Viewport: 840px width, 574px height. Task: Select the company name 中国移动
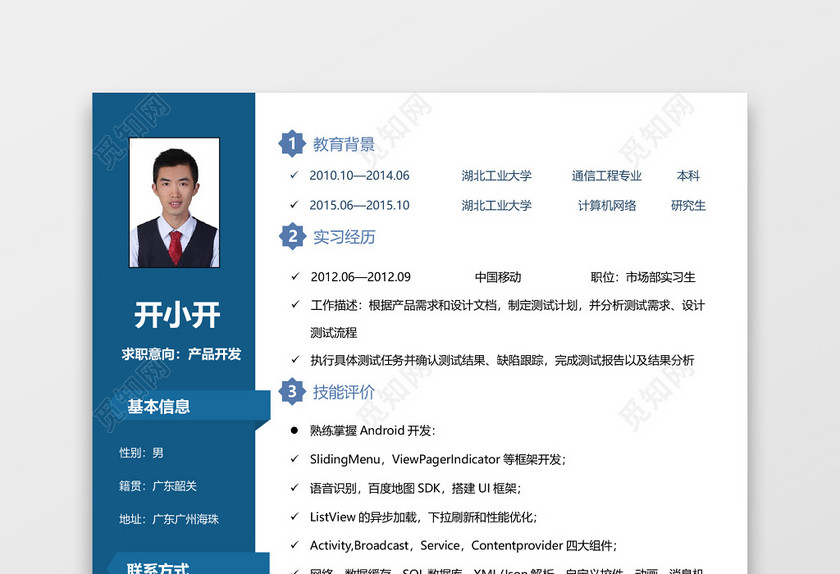click(x=498, y=277)
